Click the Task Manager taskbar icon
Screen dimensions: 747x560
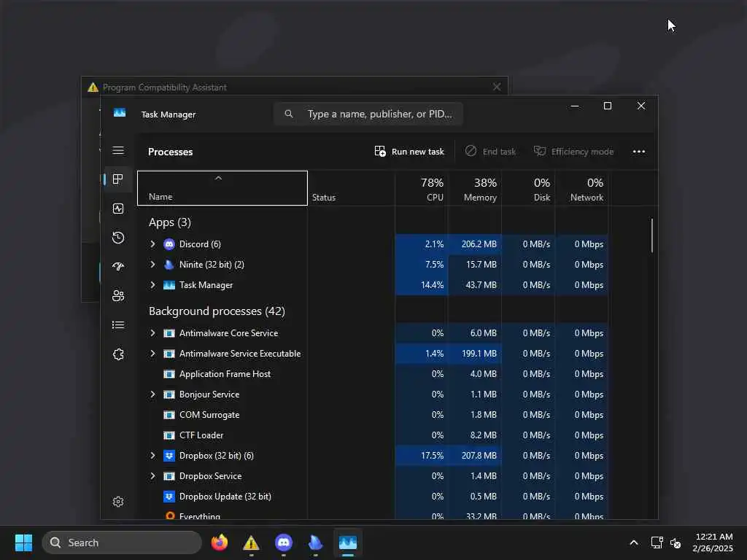coord(348,542)
